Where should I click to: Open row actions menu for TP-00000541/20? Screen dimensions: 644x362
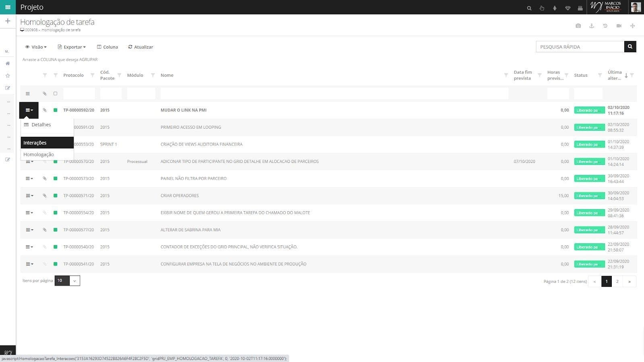[x=29, y=264]
